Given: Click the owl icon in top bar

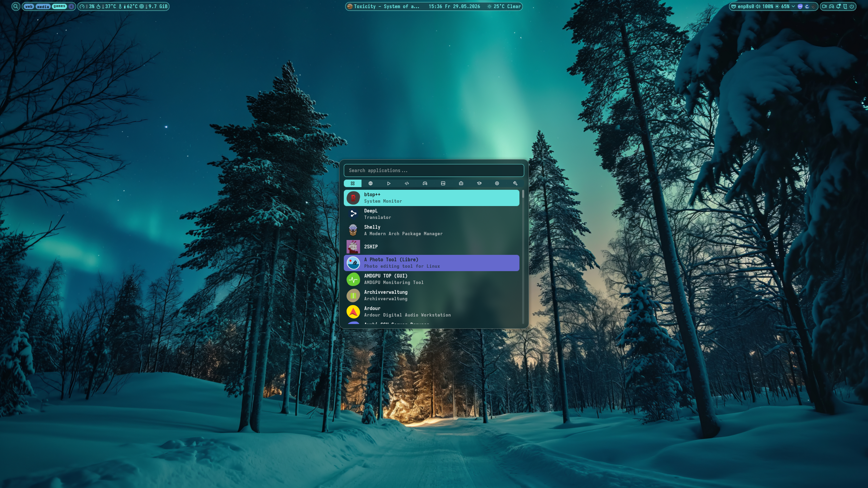Looking at the screenshot, I should (845, 6).
